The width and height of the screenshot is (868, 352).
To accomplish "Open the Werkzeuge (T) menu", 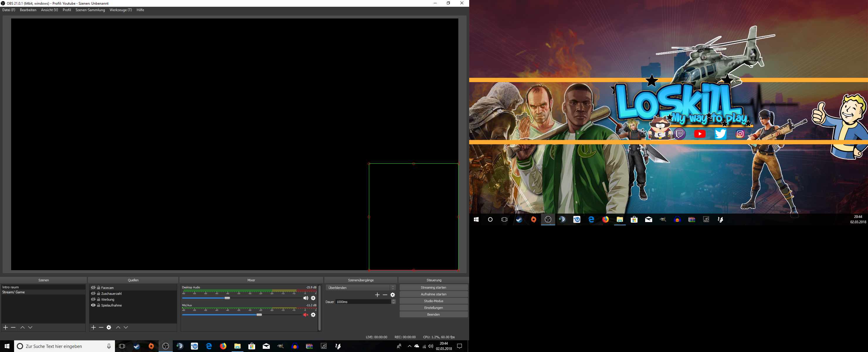I will pyautogui.click(x=120, y=10).
